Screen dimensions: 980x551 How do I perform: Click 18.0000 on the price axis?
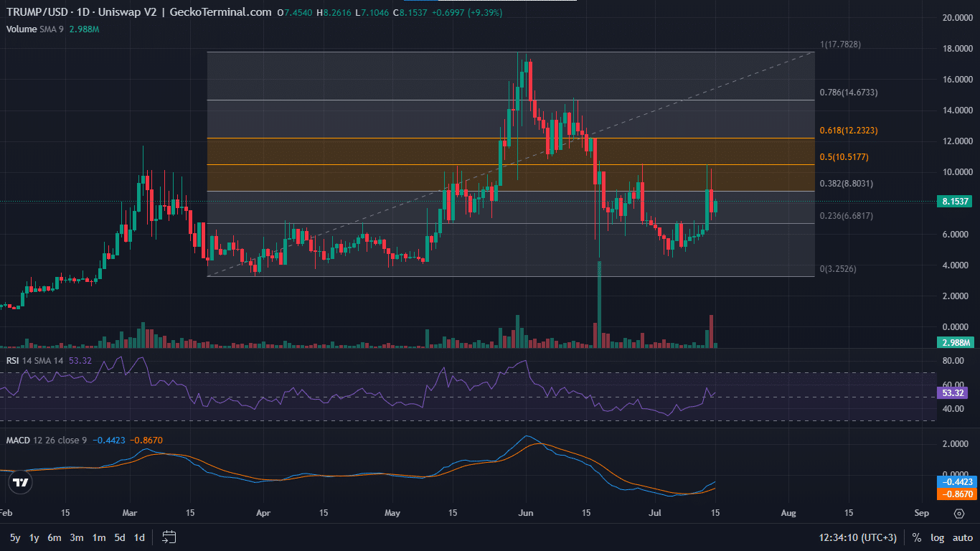pos(956,49)
